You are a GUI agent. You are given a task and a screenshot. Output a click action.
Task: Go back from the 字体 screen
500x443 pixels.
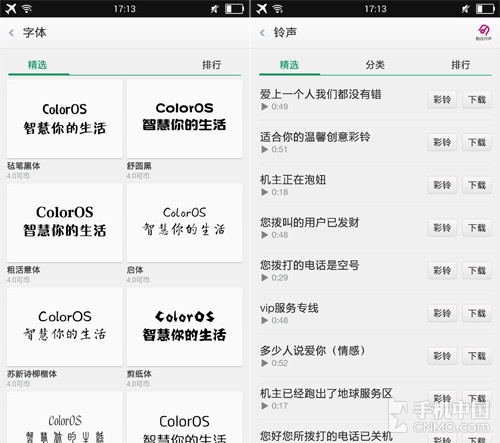click(12, 33)
